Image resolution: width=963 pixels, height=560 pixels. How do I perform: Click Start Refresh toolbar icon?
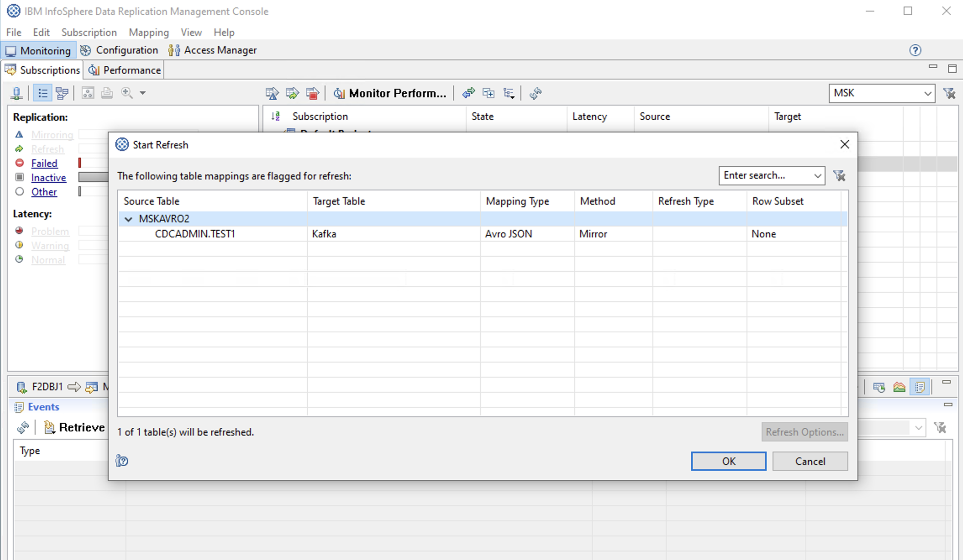tap(292, 93)
